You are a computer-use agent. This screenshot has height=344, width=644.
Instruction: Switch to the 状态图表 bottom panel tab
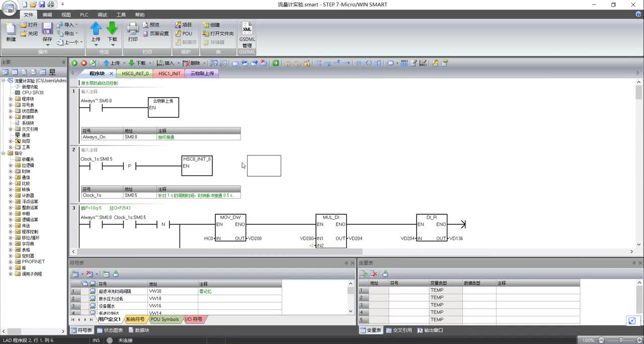point(110,330)
